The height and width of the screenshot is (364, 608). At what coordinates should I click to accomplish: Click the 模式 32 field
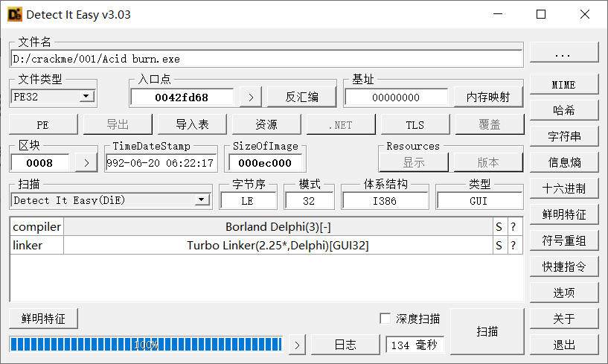click(309, 201)
